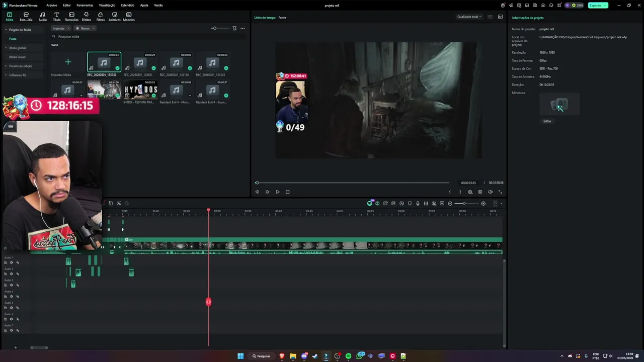Click the Importar Mídia plus tile
The height and width of the screenshot is (362, 644).
tap(68, 62)
